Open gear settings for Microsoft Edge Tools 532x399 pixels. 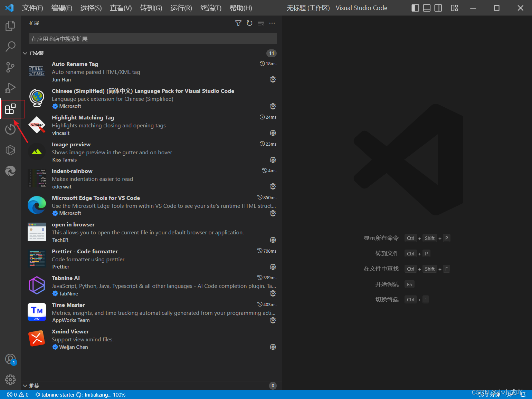point(273,213)
